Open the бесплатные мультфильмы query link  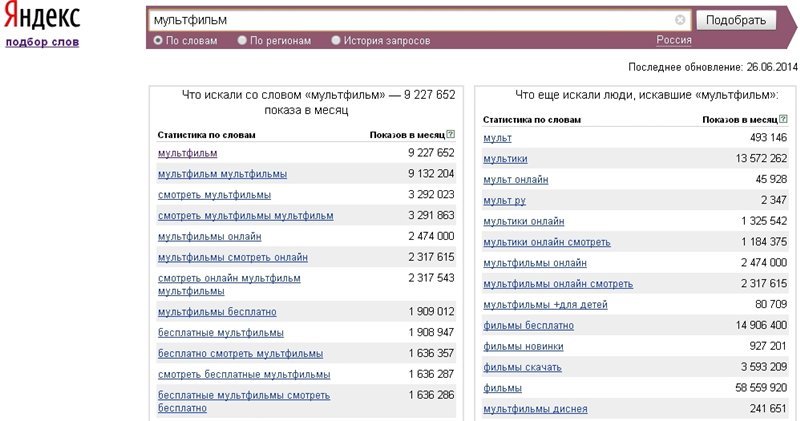pos(220,333)
